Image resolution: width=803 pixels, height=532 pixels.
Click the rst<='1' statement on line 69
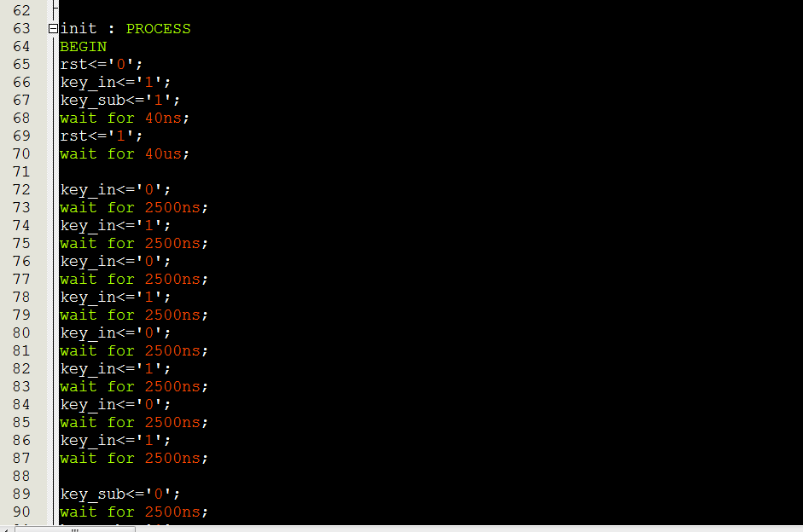tap(101, 136)
